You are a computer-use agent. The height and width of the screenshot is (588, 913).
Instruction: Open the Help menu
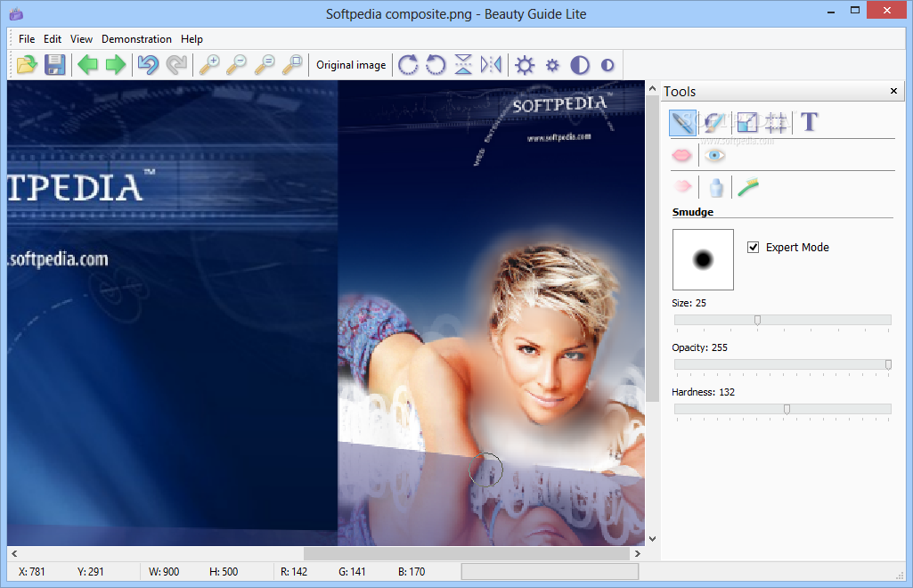(x=192, y=39)
